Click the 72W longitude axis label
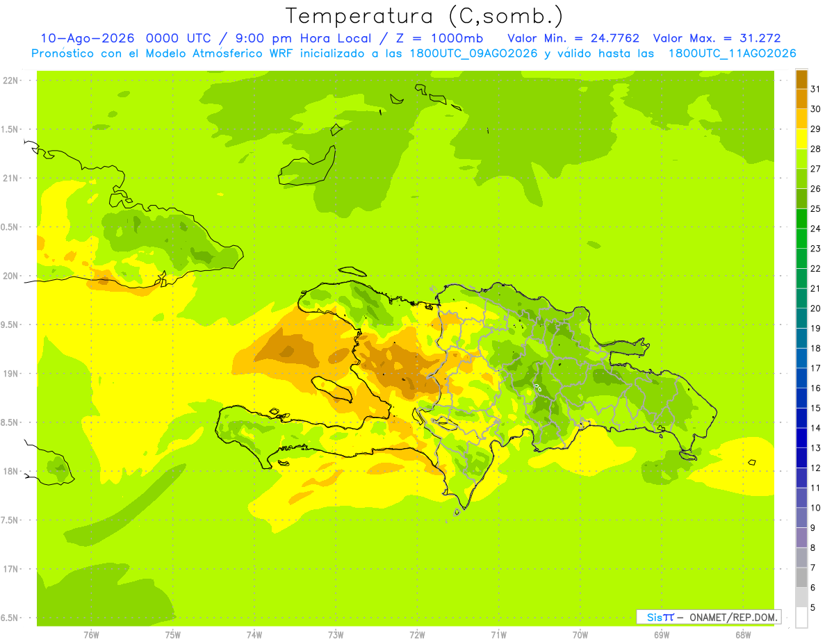This screenshot has height=644, width=834. pos(417,635)
